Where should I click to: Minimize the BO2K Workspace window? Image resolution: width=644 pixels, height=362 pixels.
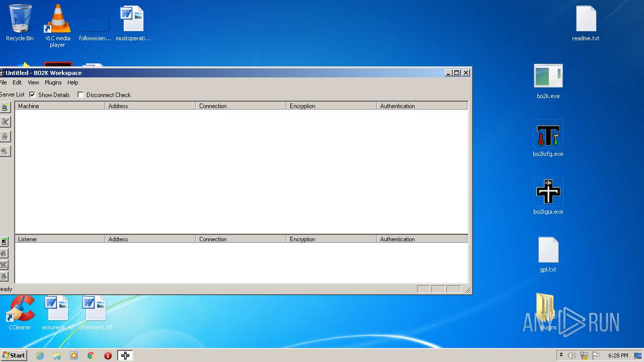(x=448, y=73)
